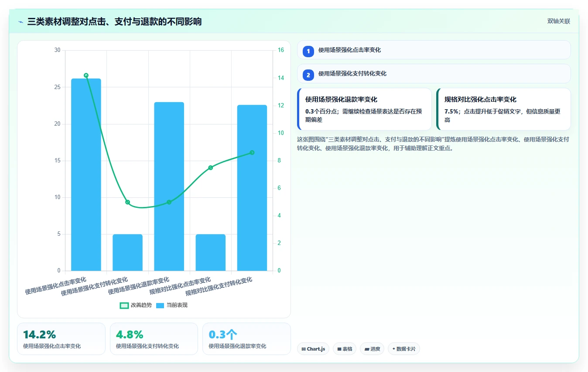
Task: Toggle 当前表现 legend item
Action: 172,305
